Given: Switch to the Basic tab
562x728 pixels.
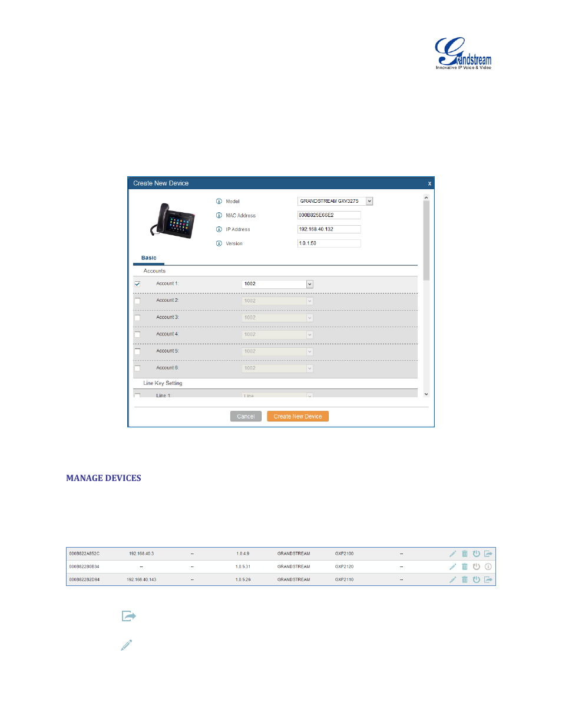Looking at the screenshot, I should [x=149, y=258].
